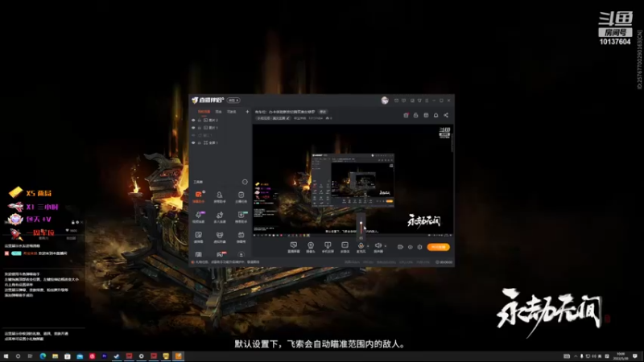The image size is (644, 362).
Task: Show the hidden 窗口 1 layer via eye
Action: [193, 135]
